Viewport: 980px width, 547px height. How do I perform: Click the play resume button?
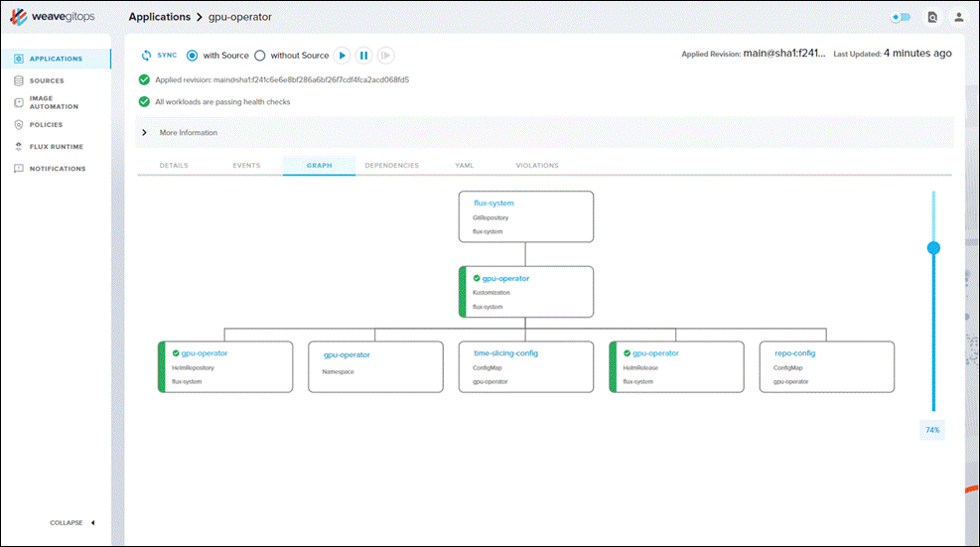342,56
